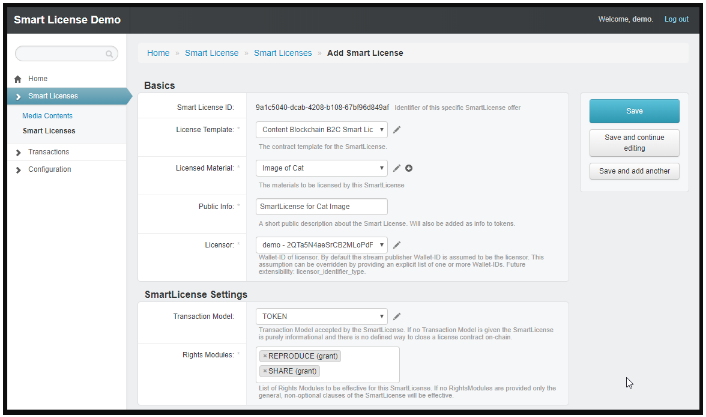The height and width of the screenshot is (417, 706).
Task: Click the Home house icon in sidebar
Action: pos(18,79)
